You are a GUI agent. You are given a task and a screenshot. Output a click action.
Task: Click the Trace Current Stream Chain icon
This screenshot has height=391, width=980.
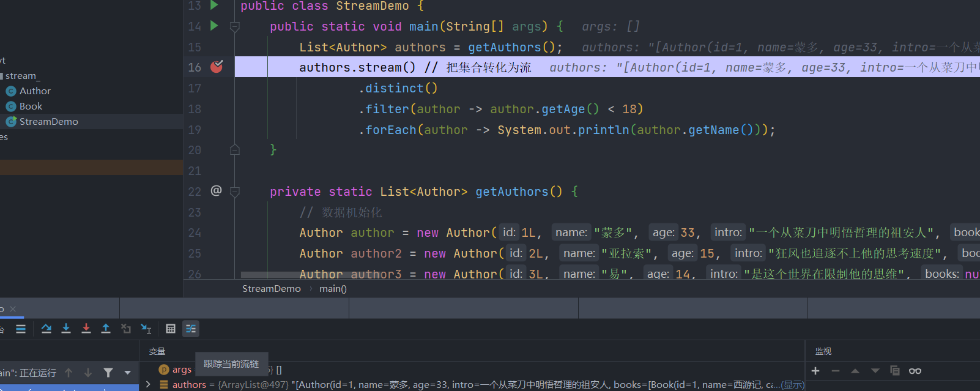pos(191,329)
